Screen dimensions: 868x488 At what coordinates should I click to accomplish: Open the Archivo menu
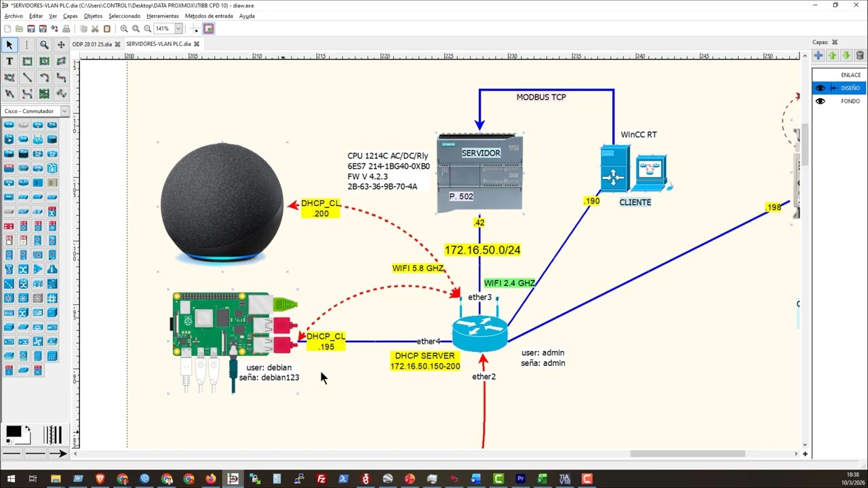(x=14, y=16)
